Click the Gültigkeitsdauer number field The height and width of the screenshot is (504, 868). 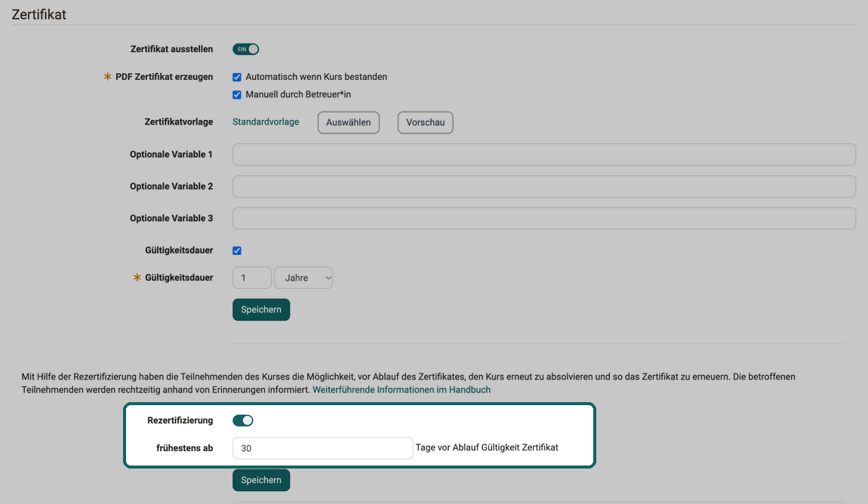point(252,278)
